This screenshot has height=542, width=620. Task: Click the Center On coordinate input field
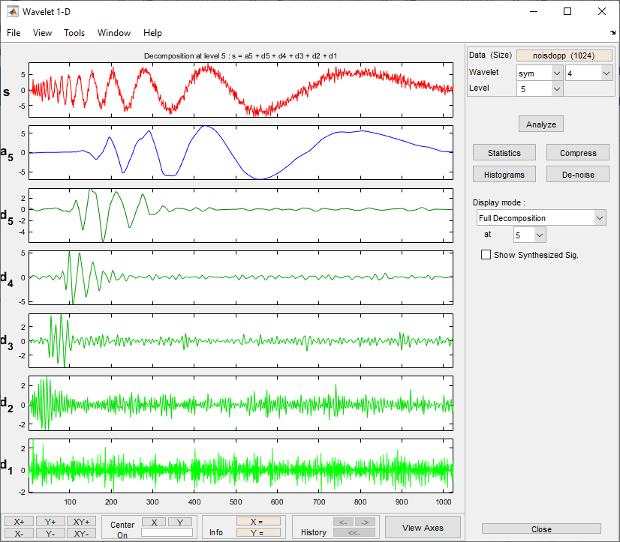point(166,533)
